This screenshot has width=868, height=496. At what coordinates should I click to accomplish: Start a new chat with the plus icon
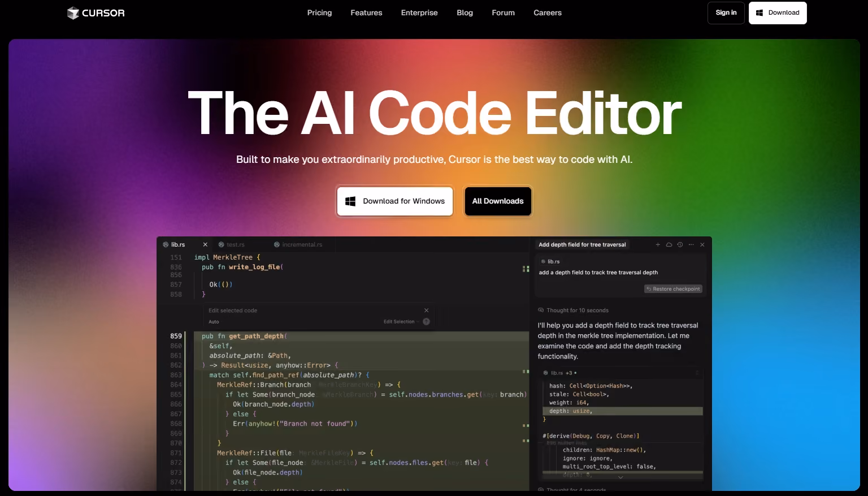(658, 245)
